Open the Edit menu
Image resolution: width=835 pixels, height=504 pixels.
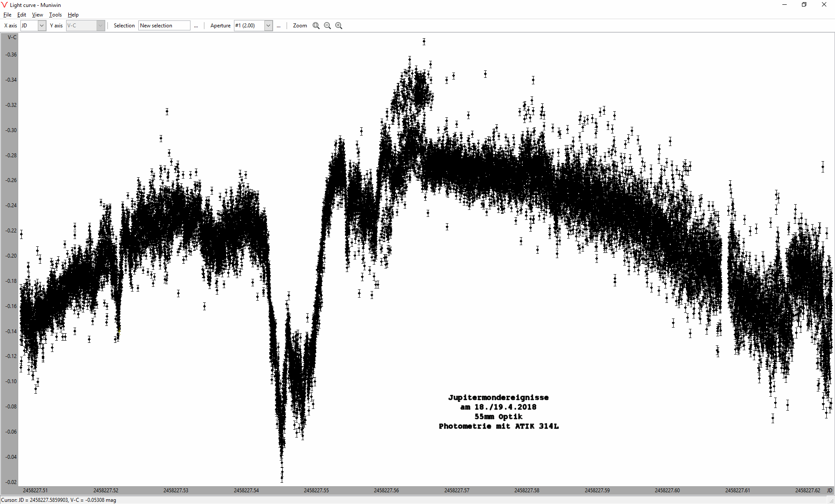pyautogui.click(x=21, y=15)
